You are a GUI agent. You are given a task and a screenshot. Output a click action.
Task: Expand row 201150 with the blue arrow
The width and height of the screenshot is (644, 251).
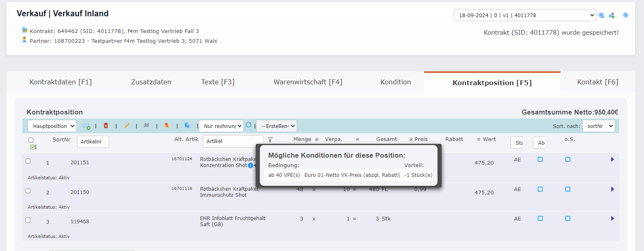coord(612,189)
